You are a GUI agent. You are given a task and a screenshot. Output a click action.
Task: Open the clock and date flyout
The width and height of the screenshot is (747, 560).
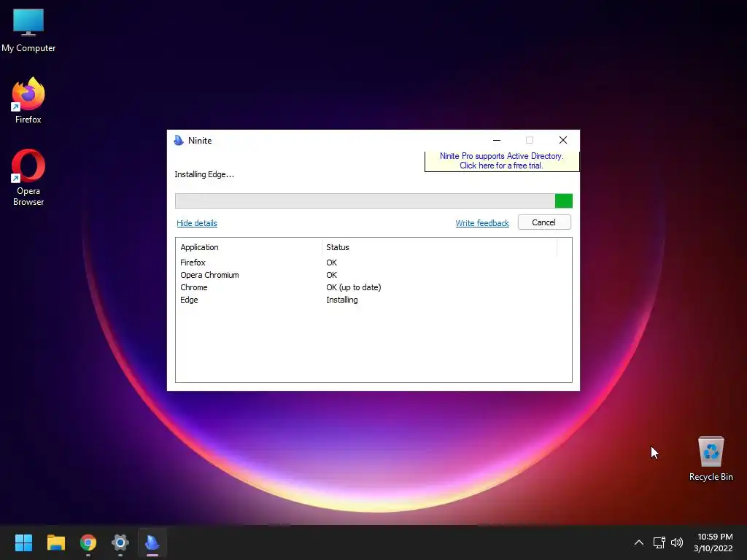coord(714,542)
